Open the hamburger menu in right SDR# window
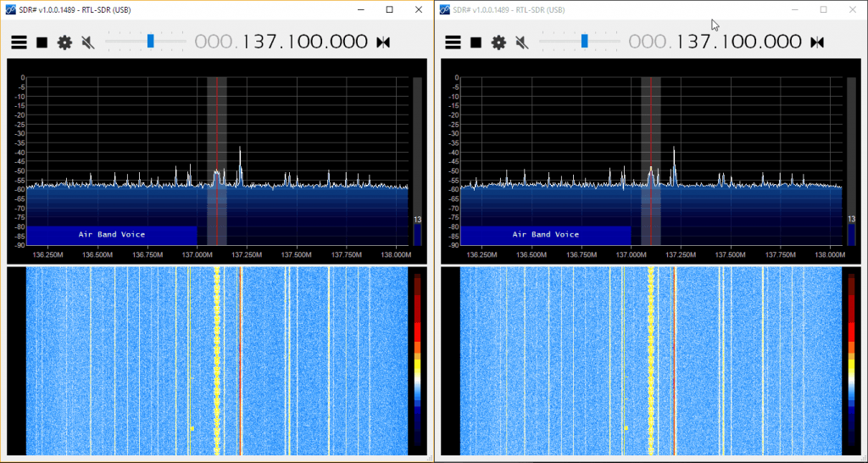 pos(453,42)
